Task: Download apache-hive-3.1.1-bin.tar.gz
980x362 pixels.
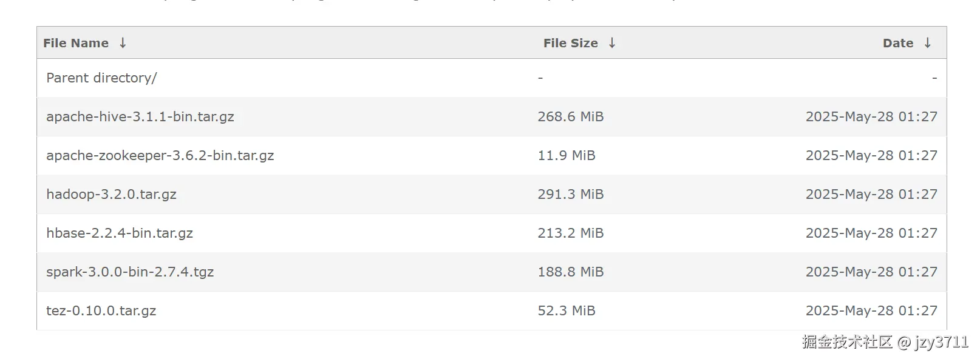Action: click(x=140, y=117)
